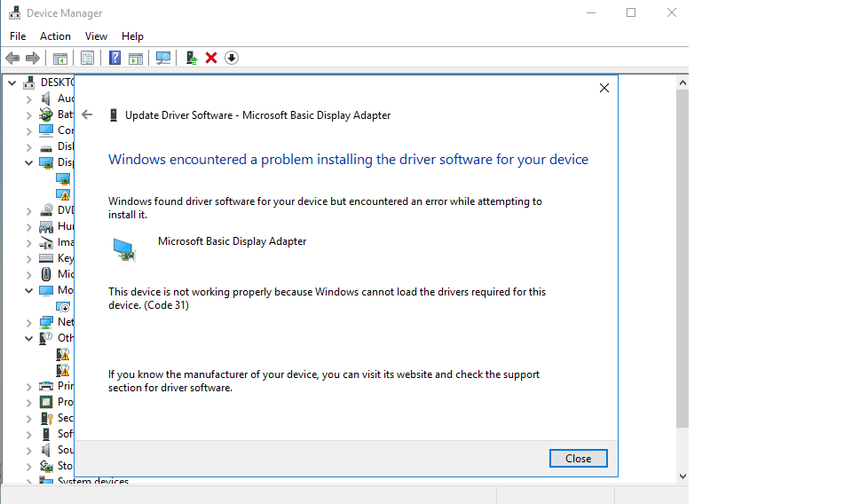Viewport: 852px width, 504px height.
Task: Open the Action menu
Action: click(x=55, y=35)
